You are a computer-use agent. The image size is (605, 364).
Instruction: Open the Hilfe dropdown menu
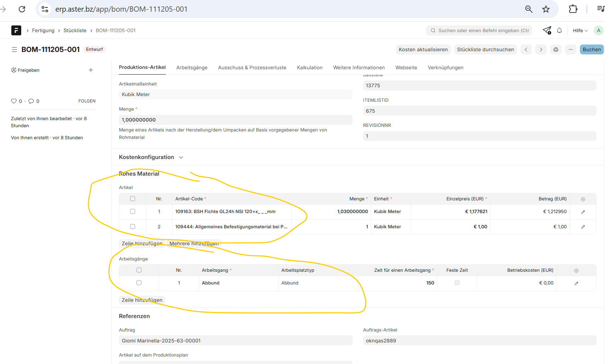click(580, 30)
